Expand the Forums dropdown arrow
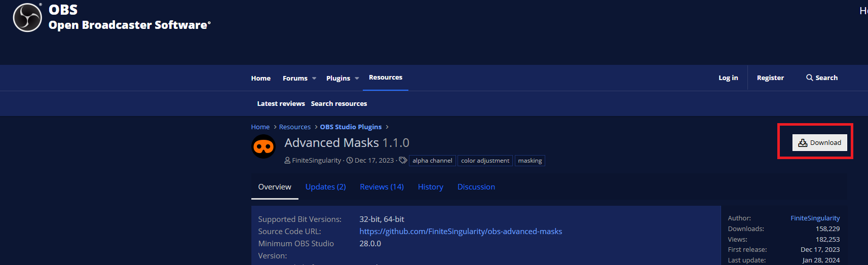 pyautogui.click(x=314, y=79)
